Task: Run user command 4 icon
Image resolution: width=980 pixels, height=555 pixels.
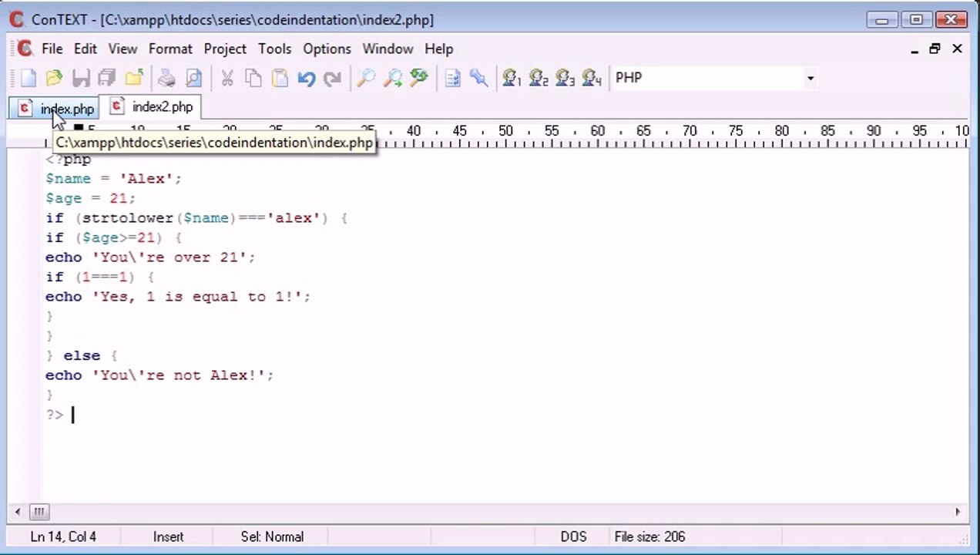Action: pos(592,78)
